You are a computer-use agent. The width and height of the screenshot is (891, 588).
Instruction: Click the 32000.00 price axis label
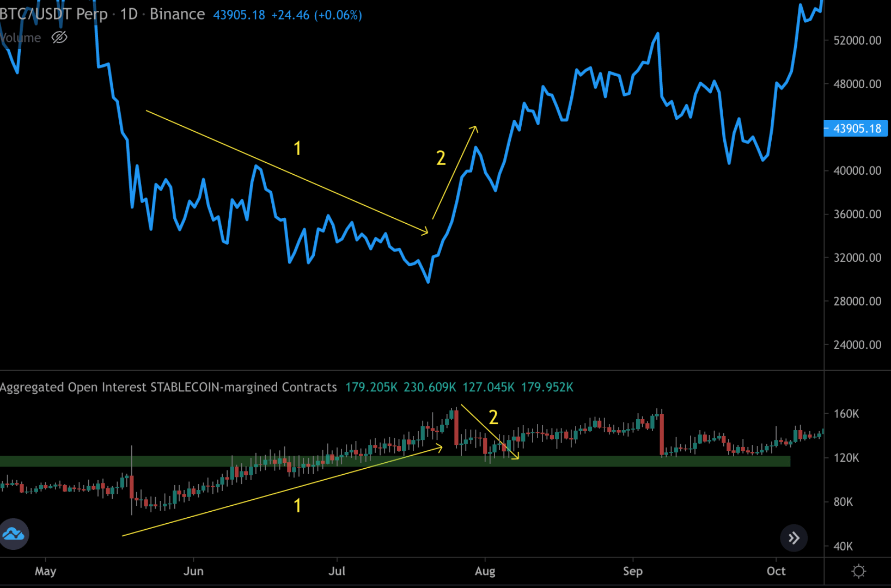click(x=857, y=258)
